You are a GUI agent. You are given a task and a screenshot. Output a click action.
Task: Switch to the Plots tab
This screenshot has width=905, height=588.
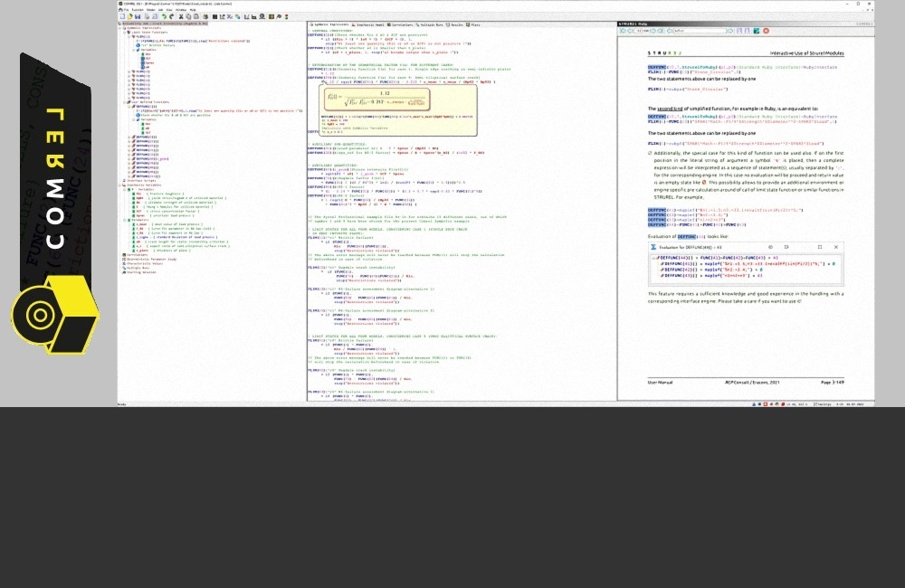(x=472, y=24)
